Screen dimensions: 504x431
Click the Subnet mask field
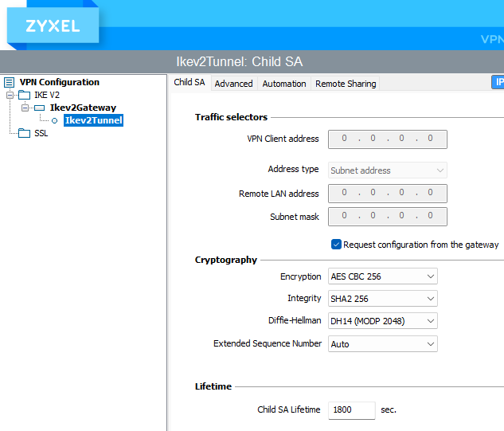pyautogui.click(x=388, y=217)
